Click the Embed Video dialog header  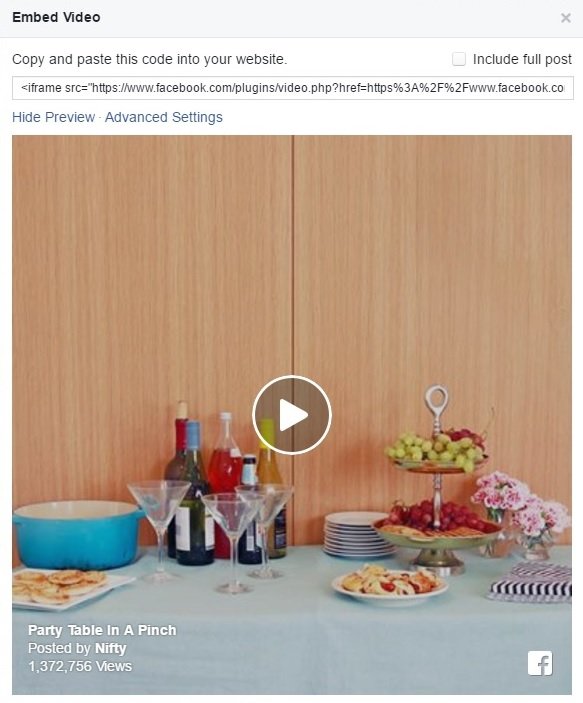pyautogui.click(x=56, y=17)
